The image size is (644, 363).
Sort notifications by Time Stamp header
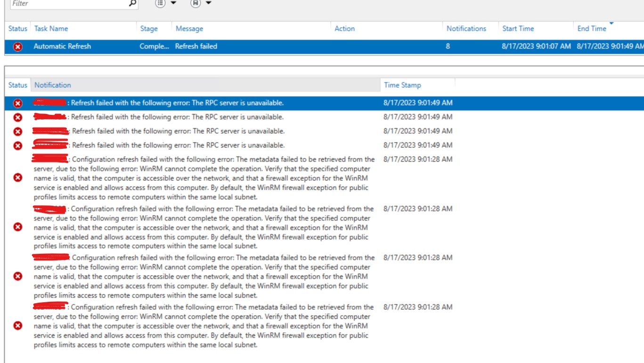tap(402, 85)
